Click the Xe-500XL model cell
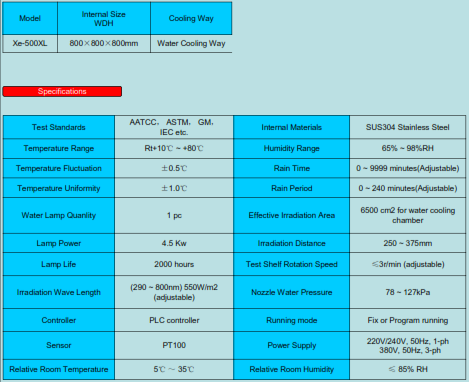The image size is (469, 382). 30,43
